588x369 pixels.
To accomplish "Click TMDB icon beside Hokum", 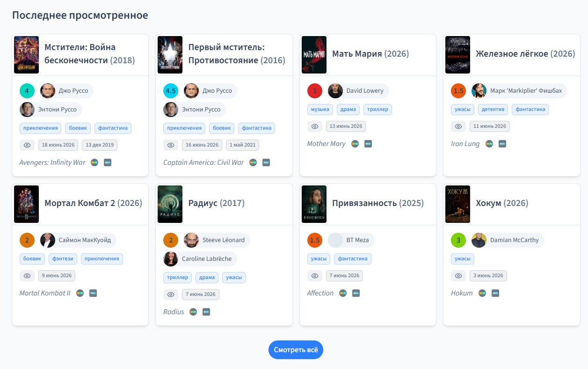I will (x=495, y=293).
